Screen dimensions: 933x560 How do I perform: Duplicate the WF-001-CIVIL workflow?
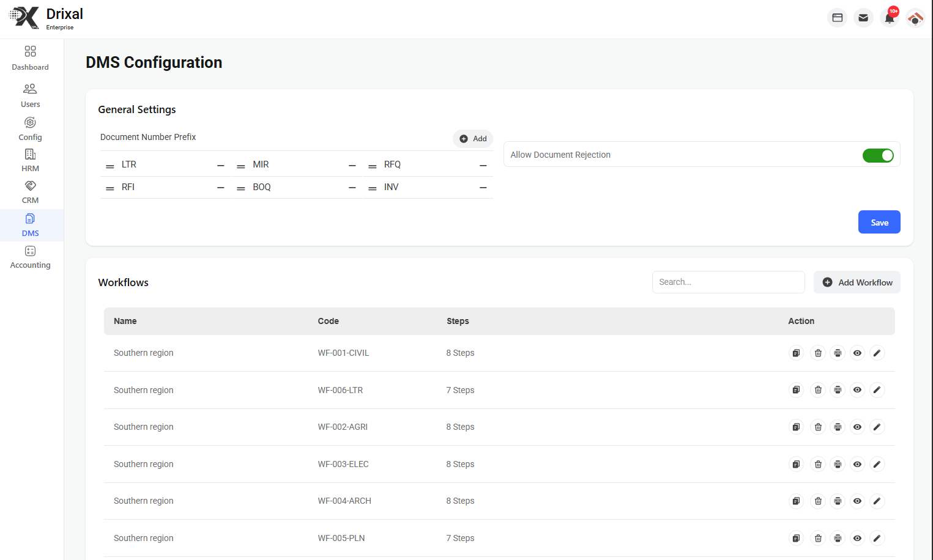[796, 353]
